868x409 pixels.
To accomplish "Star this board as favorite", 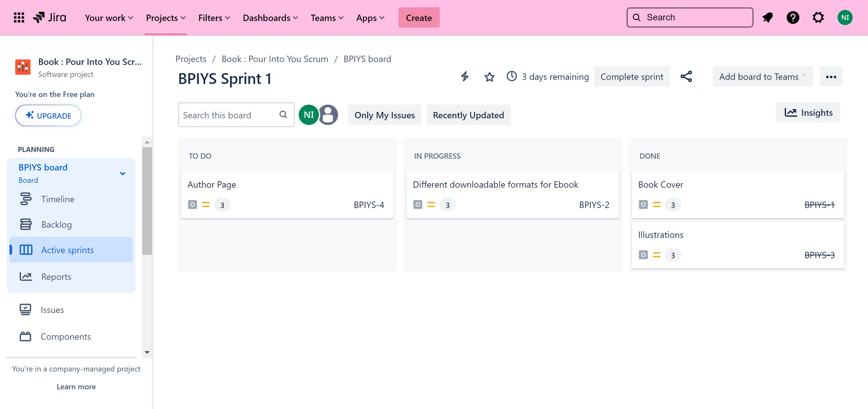I will 489,77.
